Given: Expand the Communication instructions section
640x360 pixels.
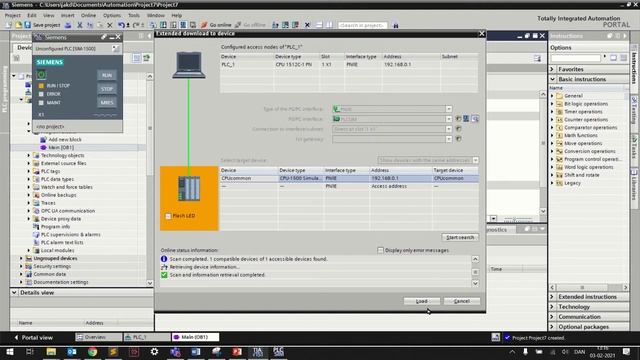Looking at the screenshot, I should pos(553,317).
